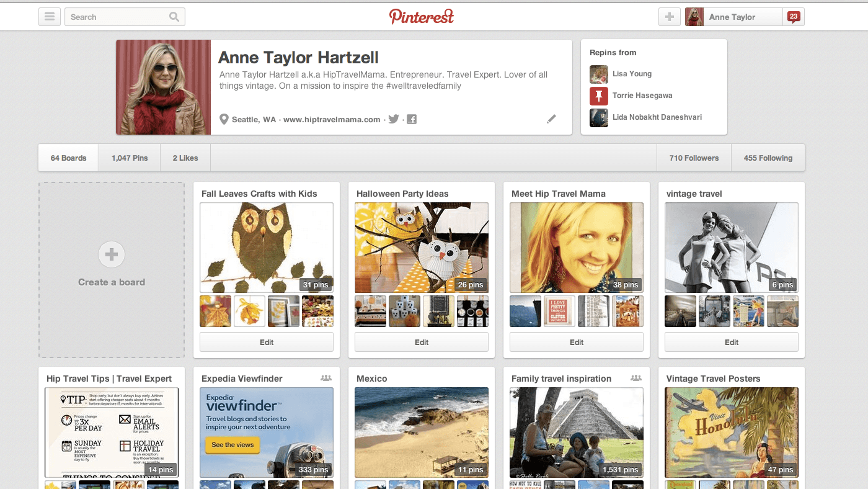The width and height of the screenshot is (868, 489).
Task: Open the 23 notifications badge
Action: point(793,17)
